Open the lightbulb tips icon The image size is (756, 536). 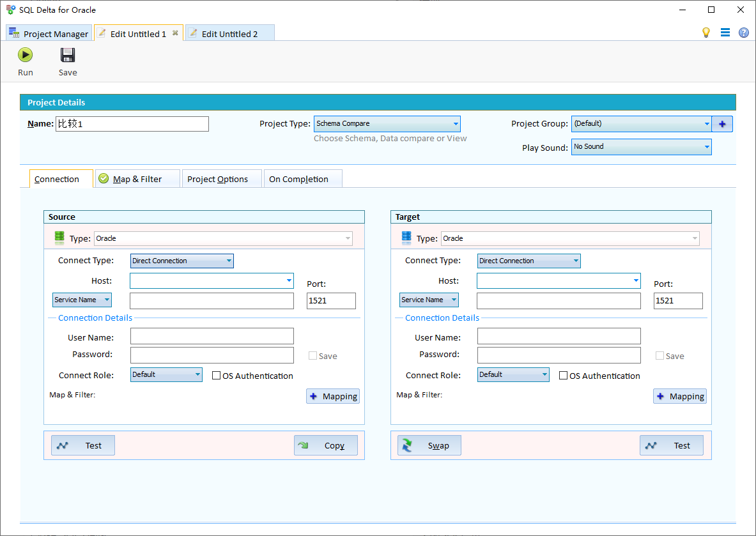coord(706,33)
